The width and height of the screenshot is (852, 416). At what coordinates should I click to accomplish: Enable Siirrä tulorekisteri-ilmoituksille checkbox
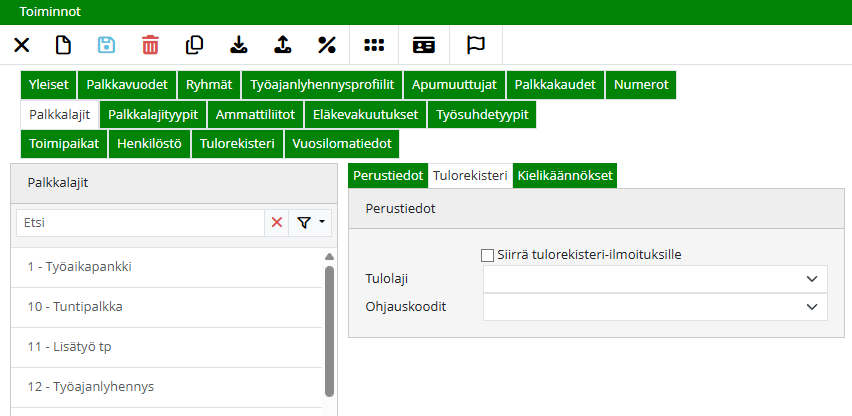[x=488, y=255]
